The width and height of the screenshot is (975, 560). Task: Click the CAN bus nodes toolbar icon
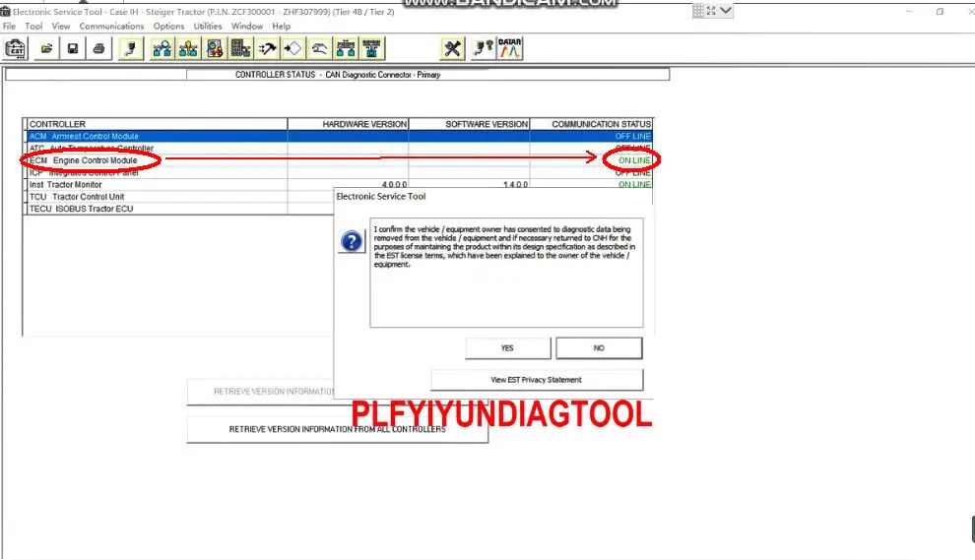tap(346, 48)
